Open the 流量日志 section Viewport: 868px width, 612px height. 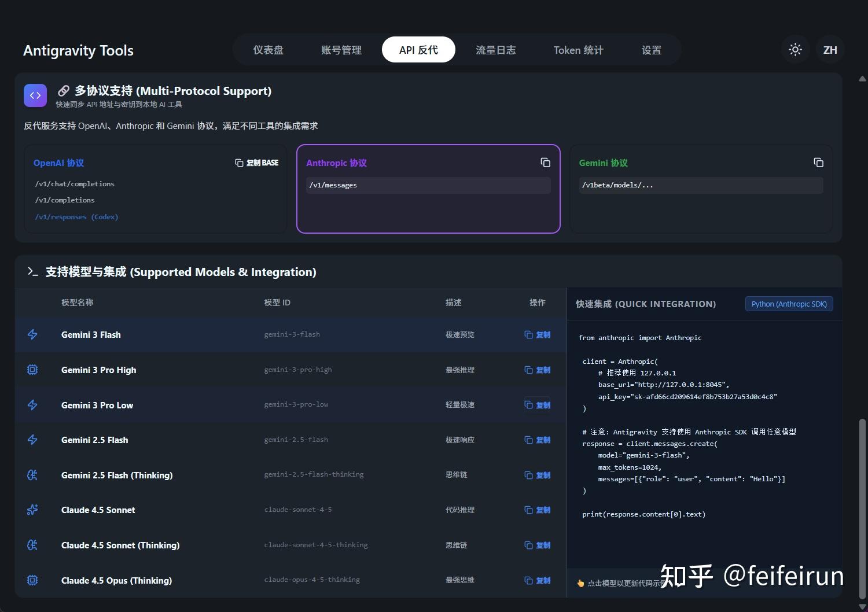[x=495, y=50]
